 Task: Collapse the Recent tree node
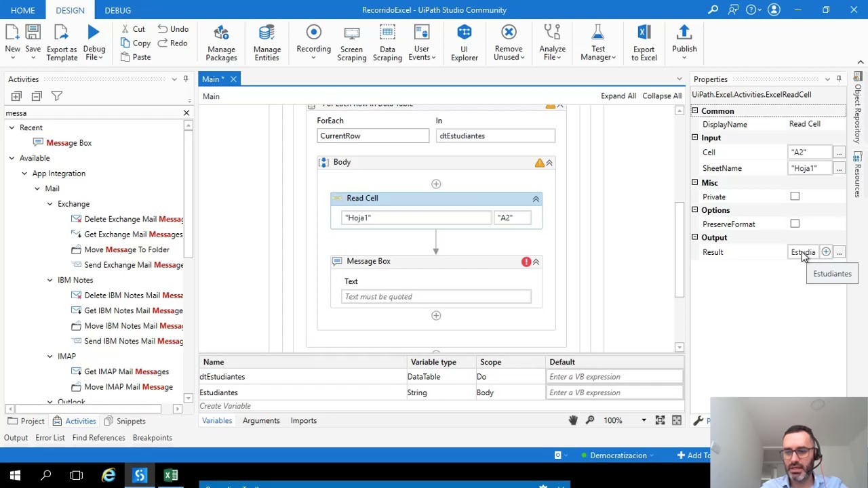pos(12,127)
